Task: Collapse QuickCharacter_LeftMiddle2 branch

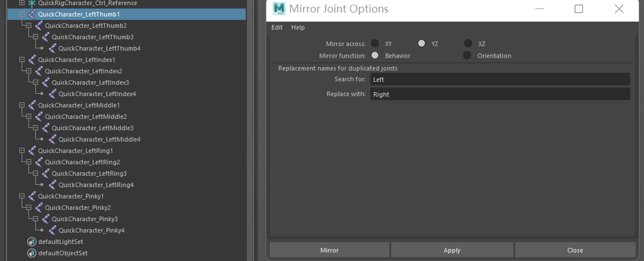Action: (29, 117)
